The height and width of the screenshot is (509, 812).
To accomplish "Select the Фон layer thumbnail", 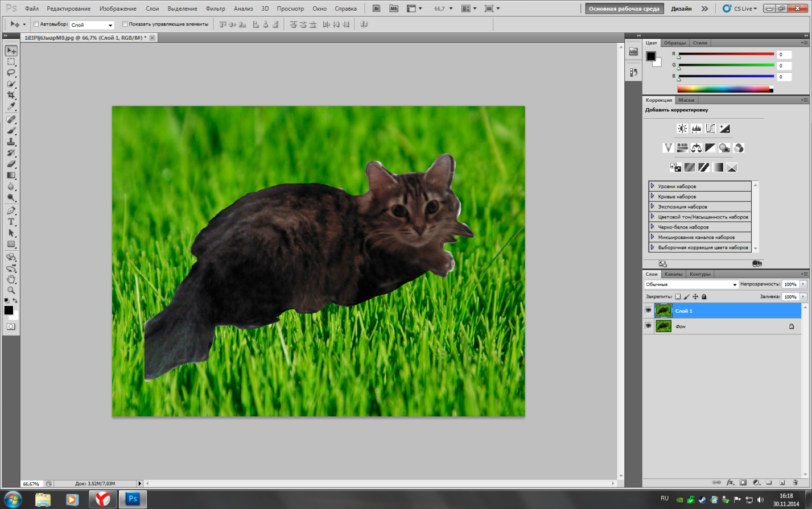I will point(663,326).
